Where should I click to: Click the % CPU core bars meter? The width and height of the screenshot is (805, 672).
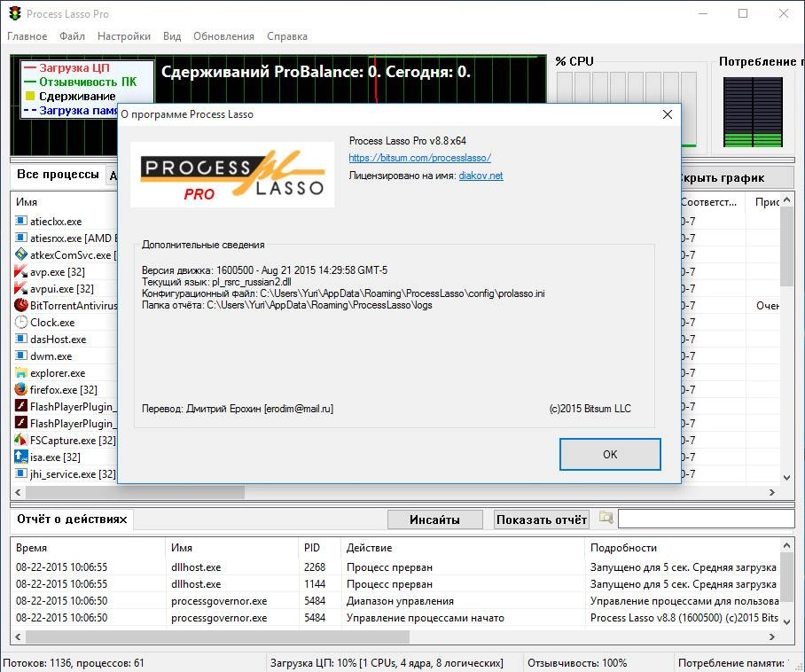click(626, 108)
